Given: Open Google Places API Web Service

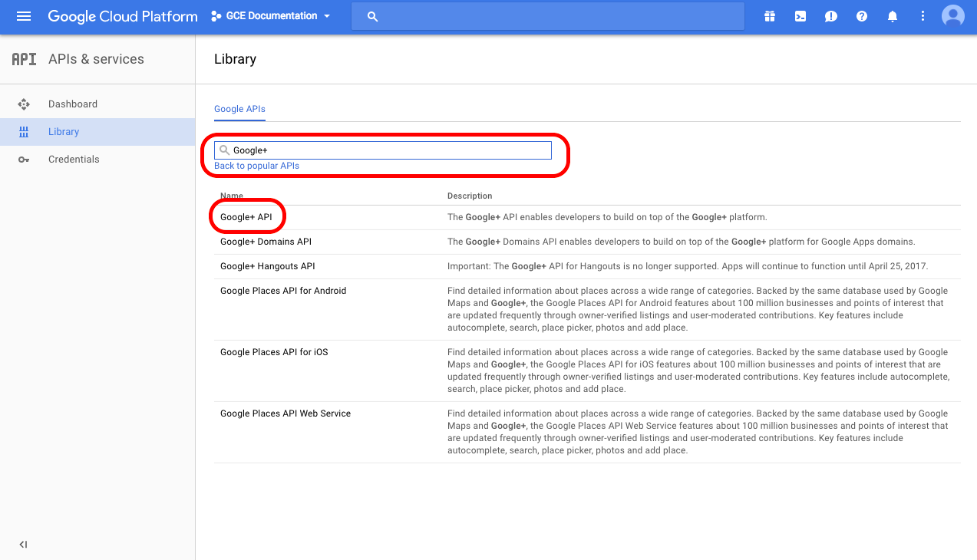Looking at the screenshot, I should click(x=286, y=413).
